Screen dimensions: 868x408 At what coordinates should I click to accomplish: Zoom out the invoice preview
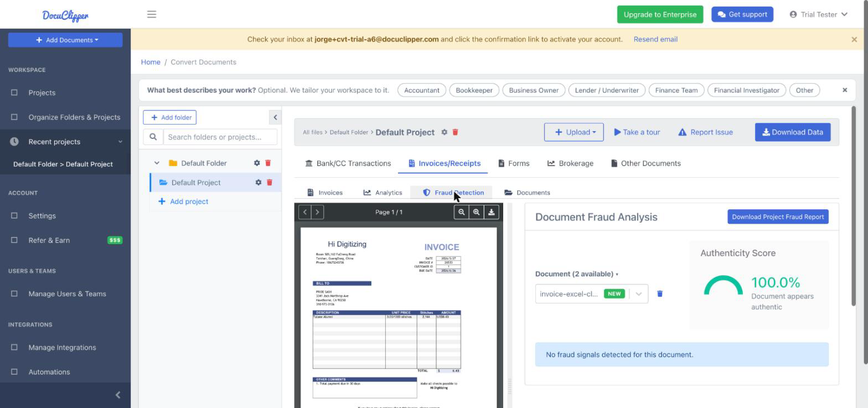pos(461,212)
